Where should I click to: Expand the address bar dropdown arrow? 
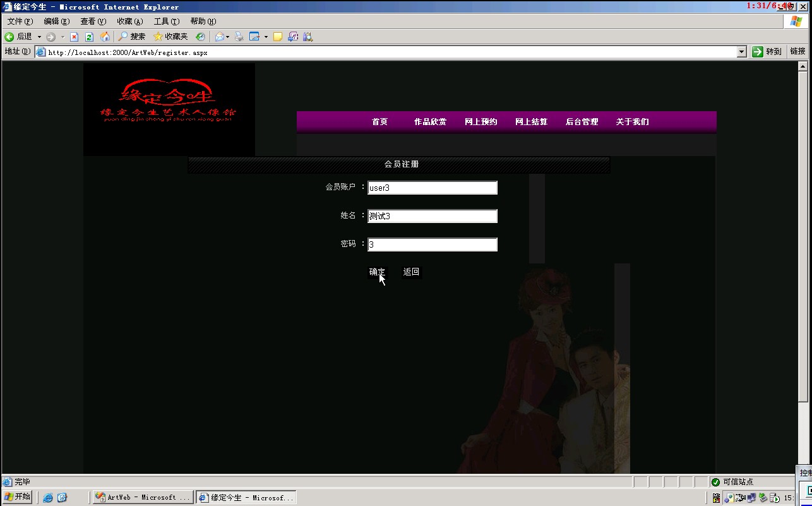(742, 52)
